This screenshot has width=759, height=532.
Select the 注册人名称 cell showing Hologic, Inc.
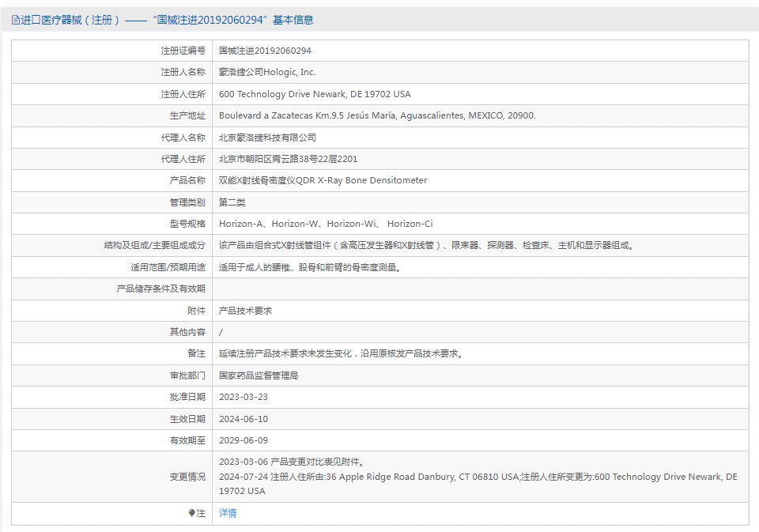coord(265,71)
